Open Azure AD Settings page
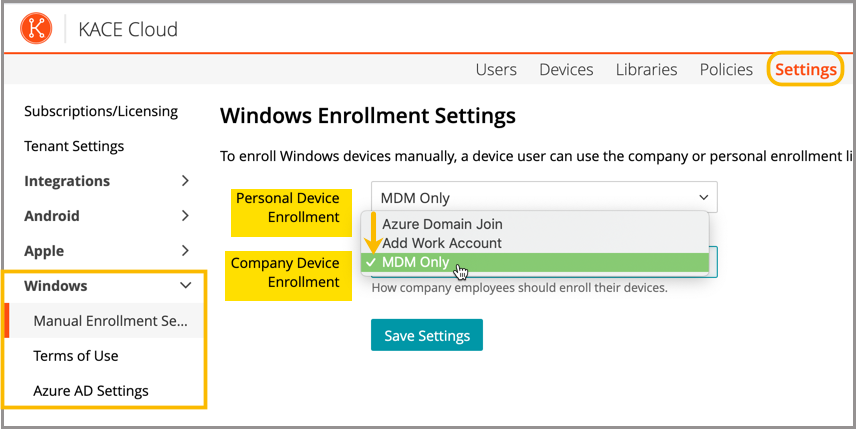Viewport: 856px width, 429px height. pyautogui.click(x=91, y=391)
